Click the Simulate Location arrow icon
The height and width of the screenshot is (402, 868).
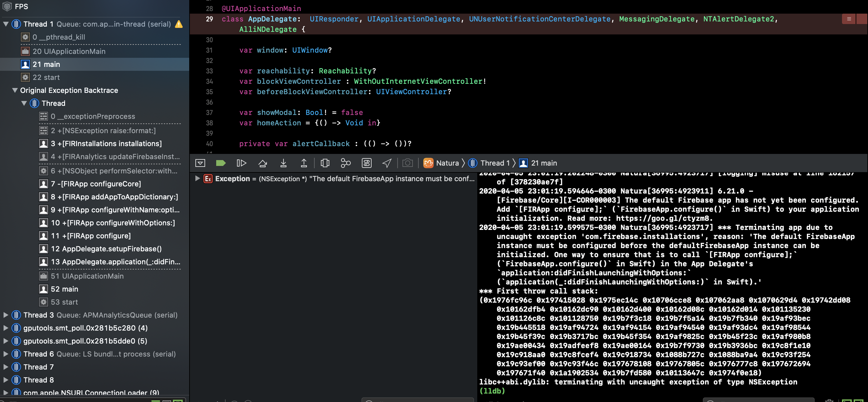(387, 163)
